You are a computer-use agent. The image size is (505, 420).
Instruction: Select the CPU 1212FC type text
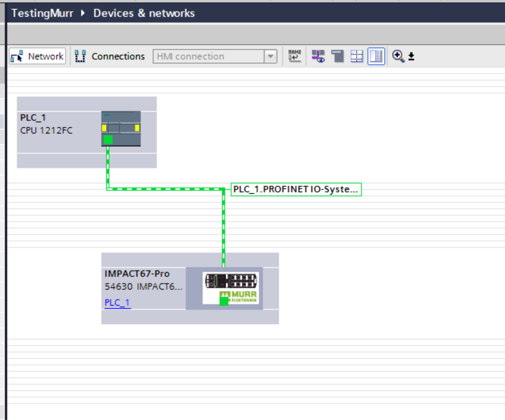click(47, 130)
